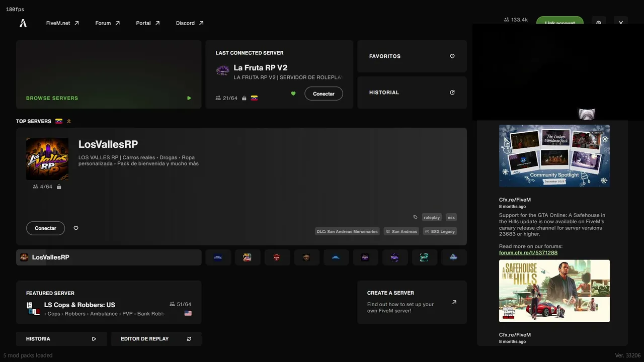
Task: Select the teal server icon in carousel
Action: tap(424, 257)
